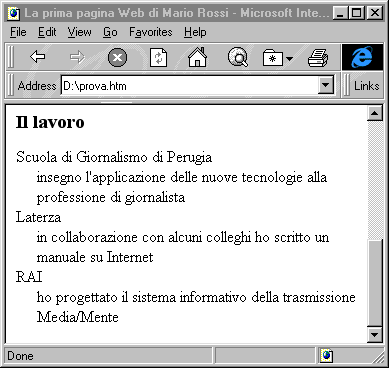Click the page icon in the title bar

(14, 13)
